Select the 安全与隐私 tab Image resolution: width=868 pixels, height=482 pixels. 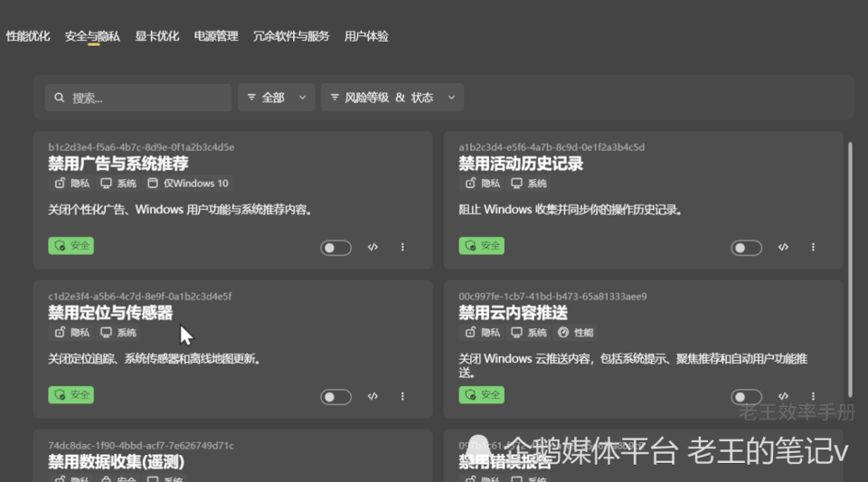tap(92, 36)
